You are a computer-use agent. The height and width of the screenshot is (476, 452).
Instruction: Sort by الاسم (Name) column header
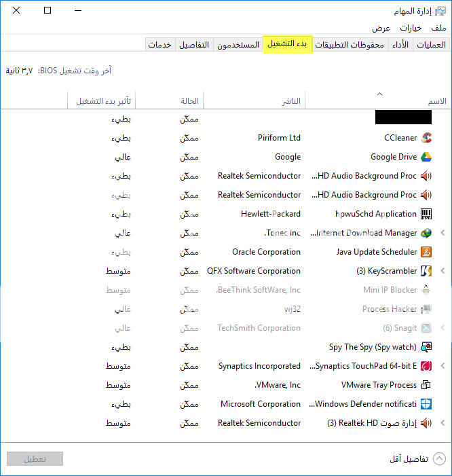click(377, 100)
